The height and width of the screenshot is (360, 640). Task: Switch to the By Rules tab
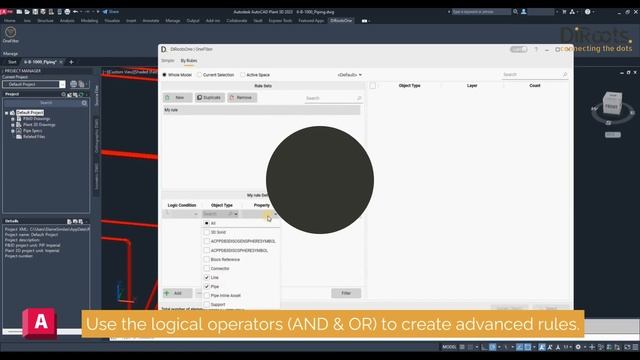pyautogui.click(x=189, y=60)
